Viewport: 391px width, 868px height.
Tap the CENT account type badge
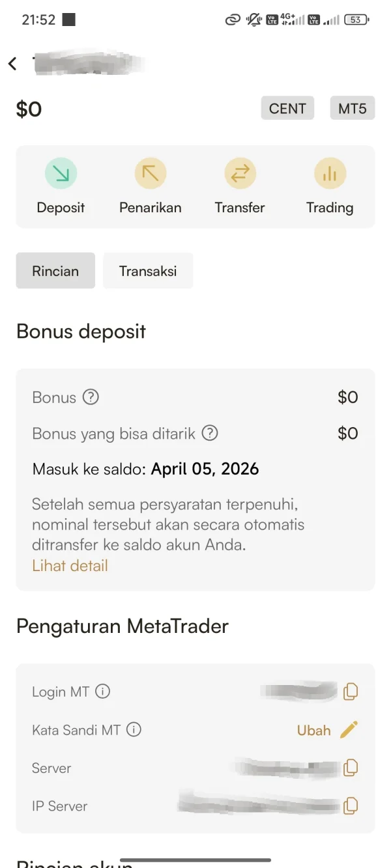pyautogui.click(x=287, y=109)
